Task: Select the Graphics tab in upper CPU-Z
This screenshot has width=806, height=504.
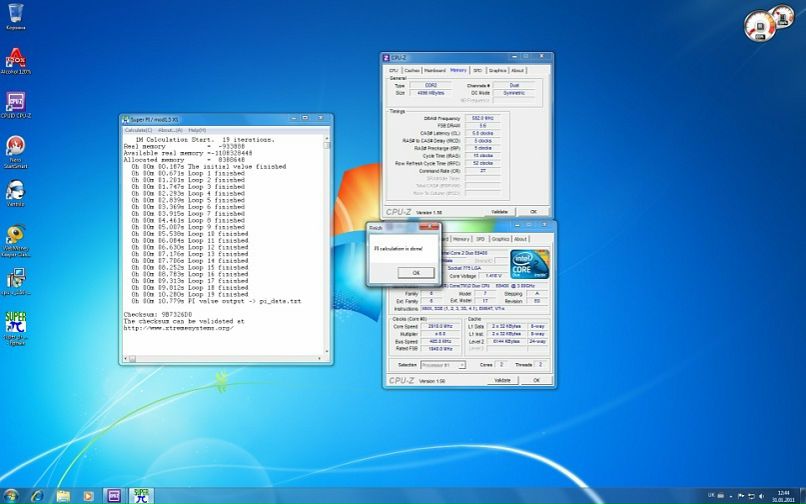Action: pos(497,71)
